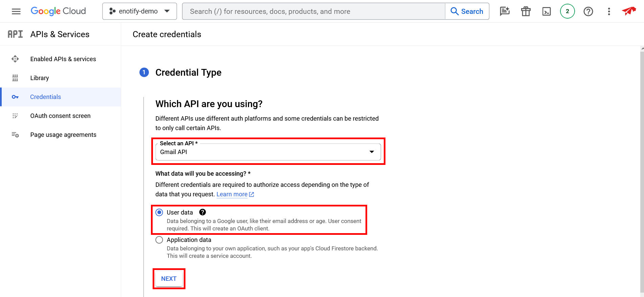
Task: Click the gift free trial icon
Action: point(526,11)
